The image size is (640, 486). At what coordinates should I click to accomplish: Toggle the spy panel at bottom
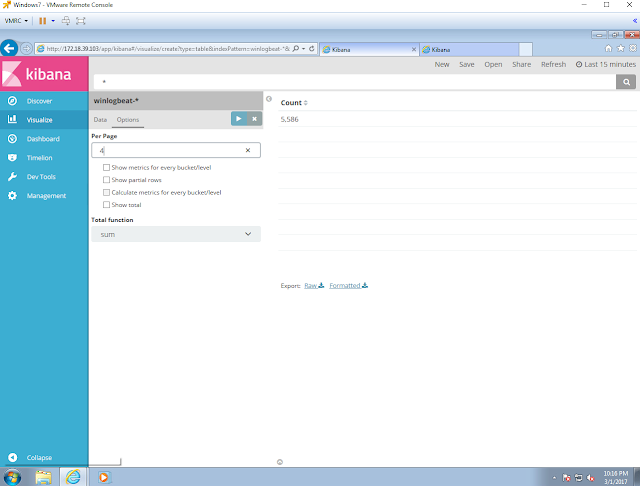(x=280, y=462)
